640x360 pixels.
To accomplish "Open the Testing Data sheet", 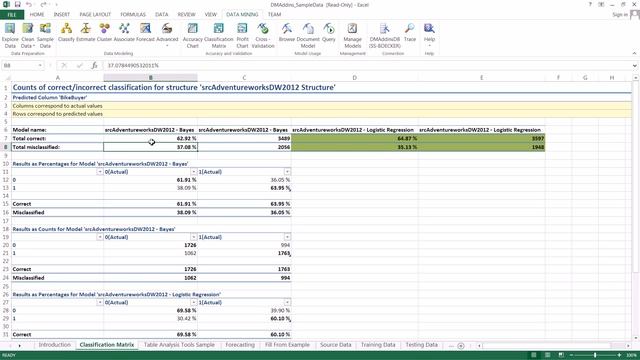I will pos(422,345).
